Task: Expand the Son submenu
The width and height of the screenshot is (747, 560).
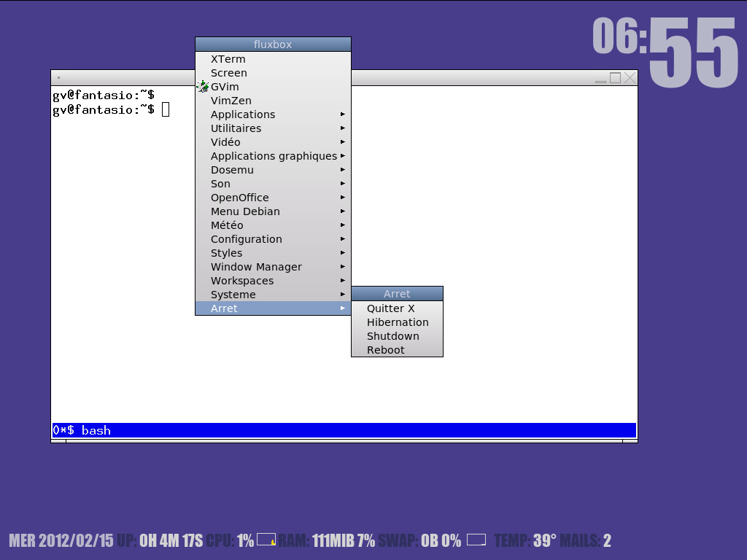Action: (x=273, y=183)
